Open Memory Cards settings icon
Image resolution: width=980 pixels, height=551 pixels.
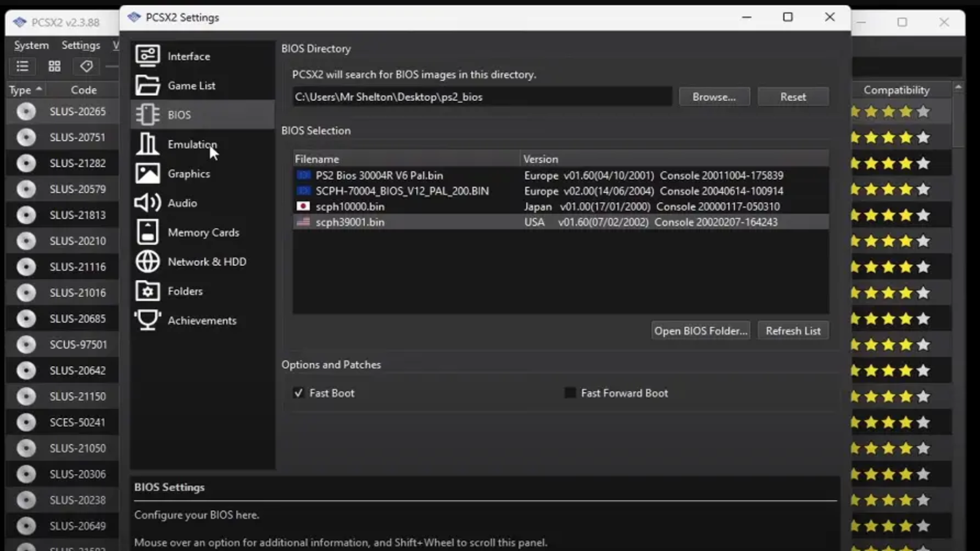click(148, 232)
